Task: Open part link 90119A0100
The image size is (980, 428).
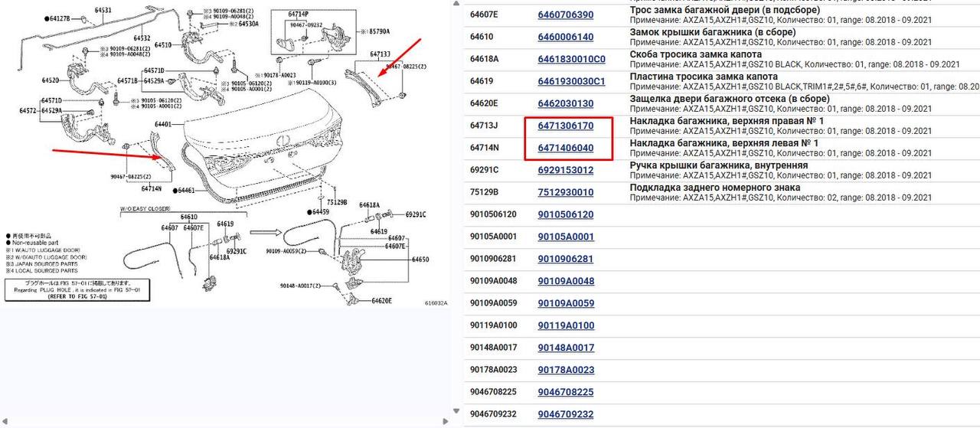Action: pyautogui.click(x=566, y=325)
